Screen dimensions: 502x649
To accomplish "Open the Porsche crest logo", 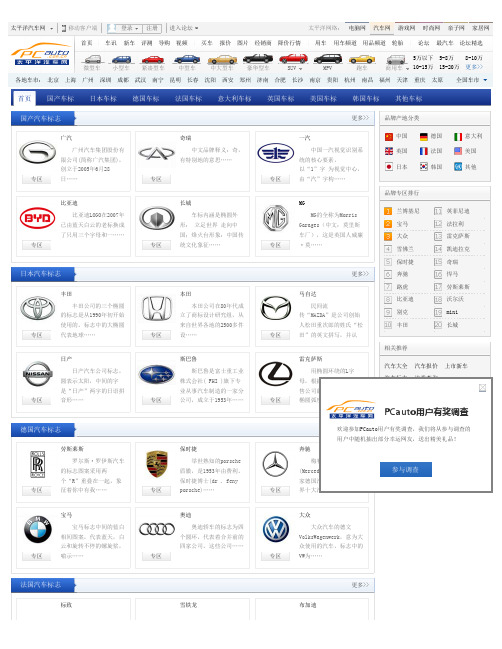I will click(x=156, y=464).
